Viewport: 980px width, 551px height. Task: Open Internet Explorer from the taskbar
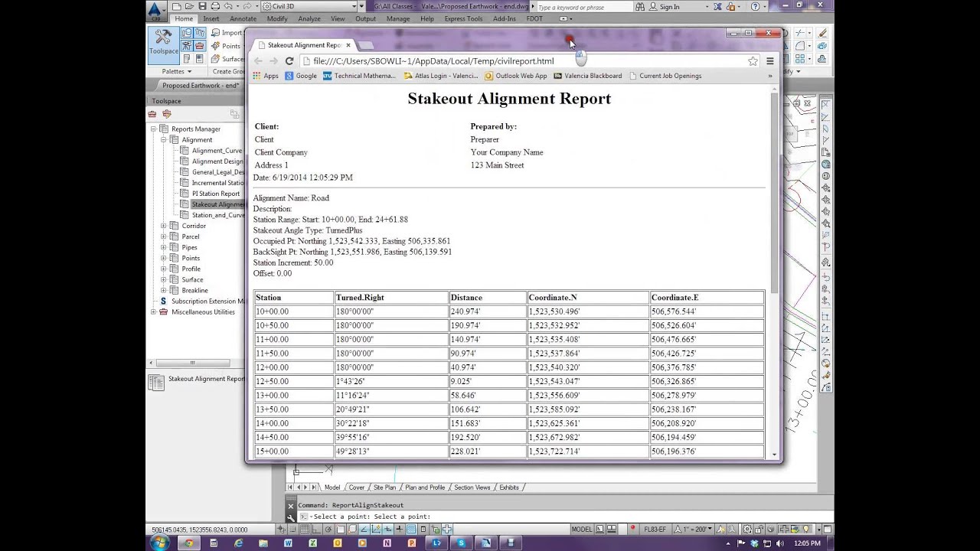pos(238,543)
